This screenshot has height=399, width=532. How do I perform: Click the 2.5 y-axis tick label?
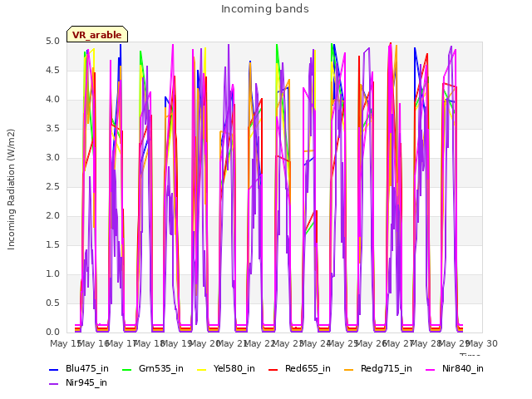[x=52, y=187]
